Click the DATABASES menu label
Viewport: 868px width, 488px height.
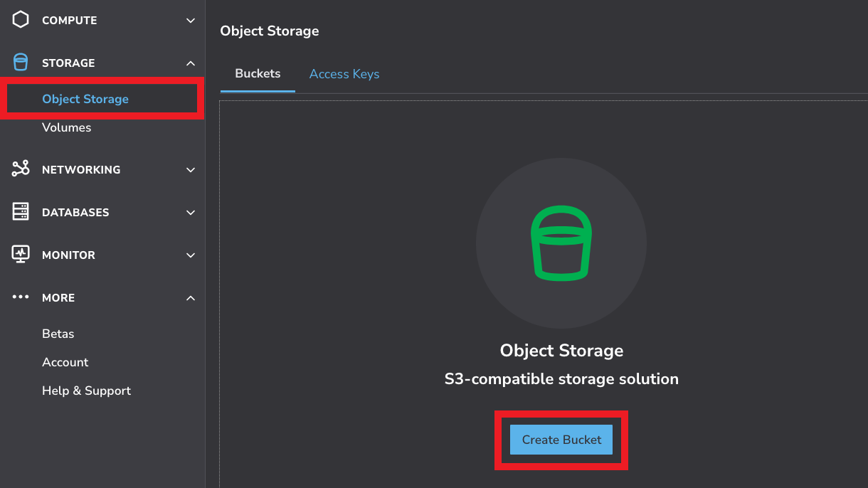[x=75, y=213]
